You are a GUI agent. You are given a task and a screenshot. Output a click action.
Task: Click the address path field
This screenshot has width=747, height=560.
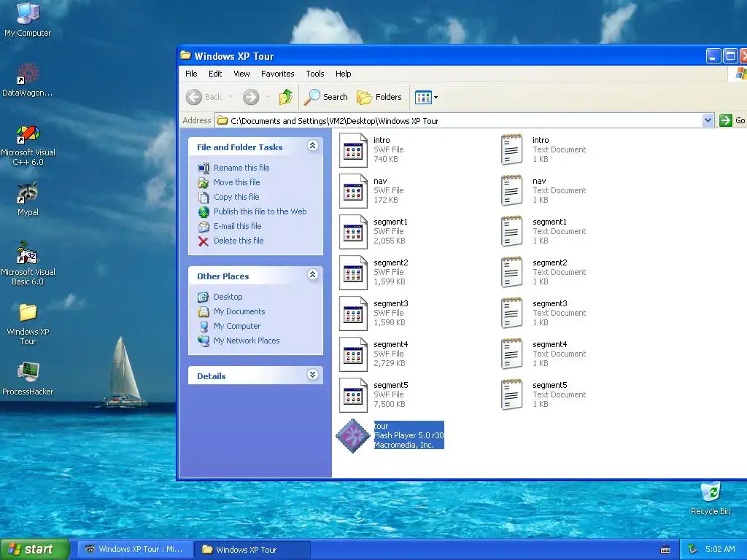tap(459, 120)
